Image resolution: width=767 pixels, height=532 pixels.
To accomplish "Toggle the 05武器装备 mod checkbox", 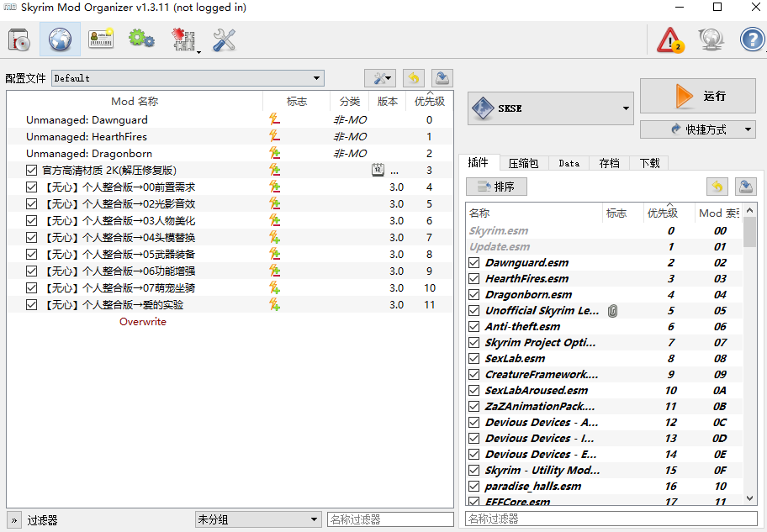I will pyautogui.click(x=31, y=255).
